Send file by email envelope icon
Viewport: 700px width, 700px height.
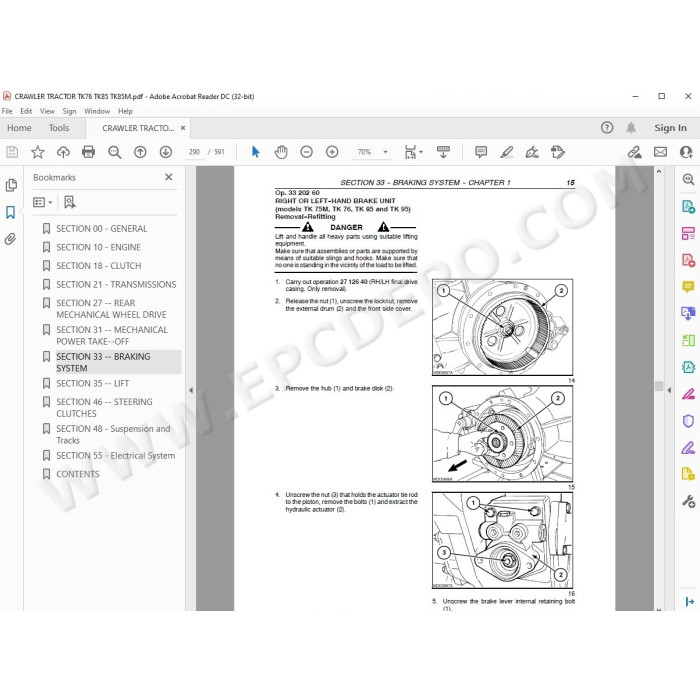pos(660,152)
